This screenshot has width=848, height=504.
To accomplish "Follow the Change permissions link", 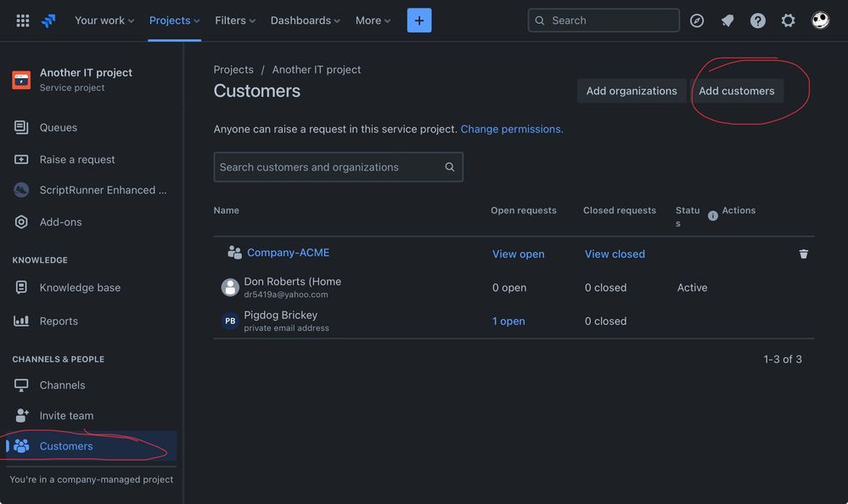I will pos(512,129).
